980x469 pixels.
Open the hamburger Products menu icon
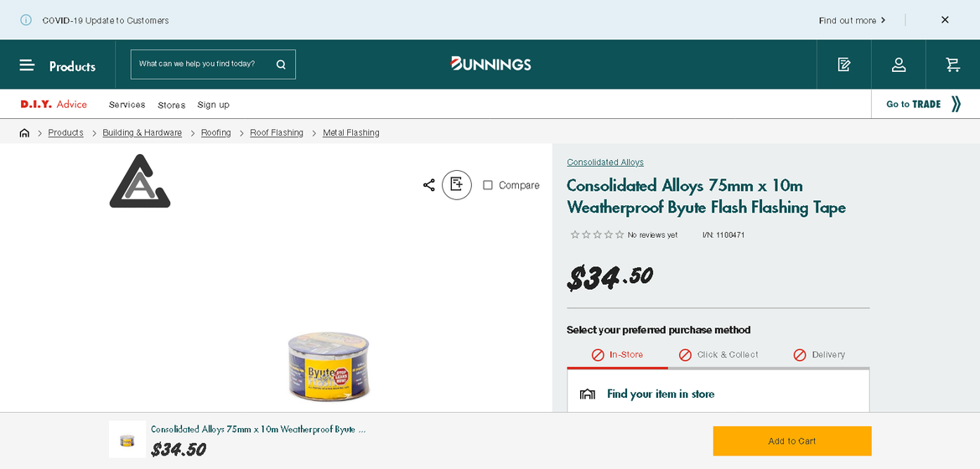tap(27, 65)
